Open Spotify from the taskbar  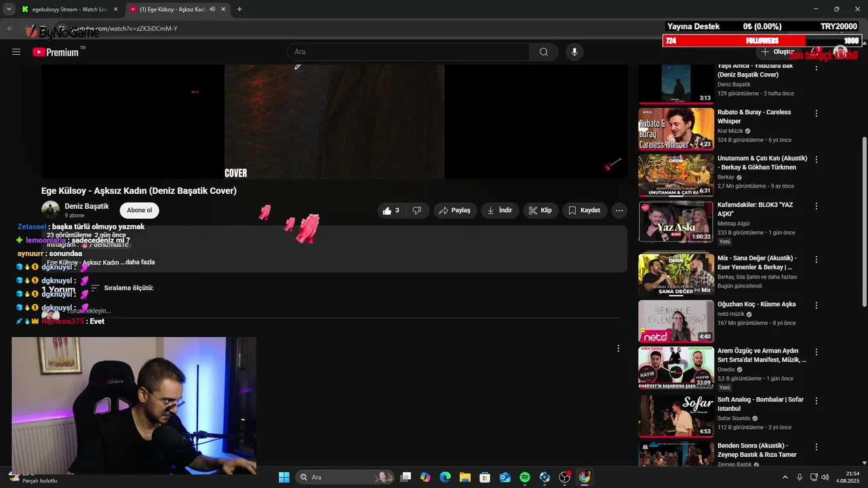tap(525, 477)
